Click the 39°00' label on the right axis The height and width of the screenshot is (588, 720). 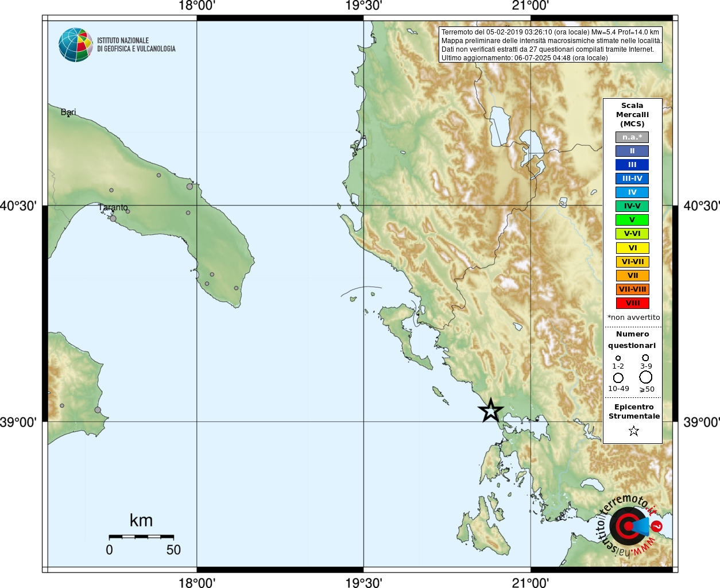[x=702, y=422]
